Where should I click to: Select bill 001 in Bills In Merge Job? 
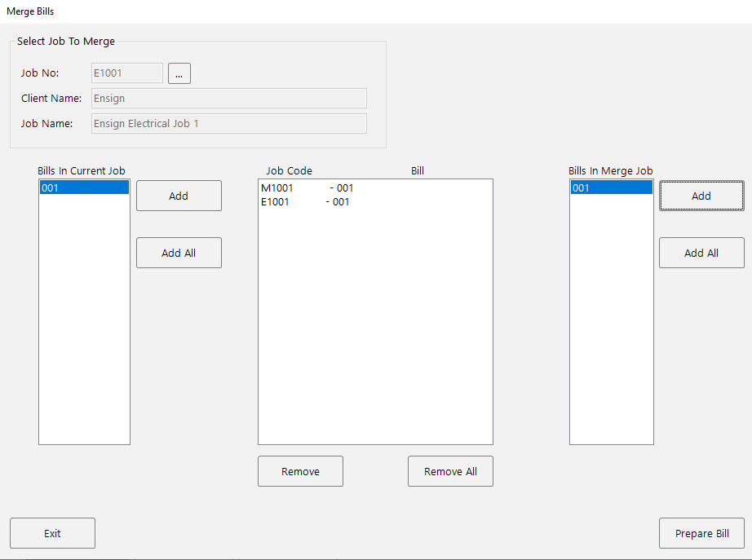click(611, 187)
